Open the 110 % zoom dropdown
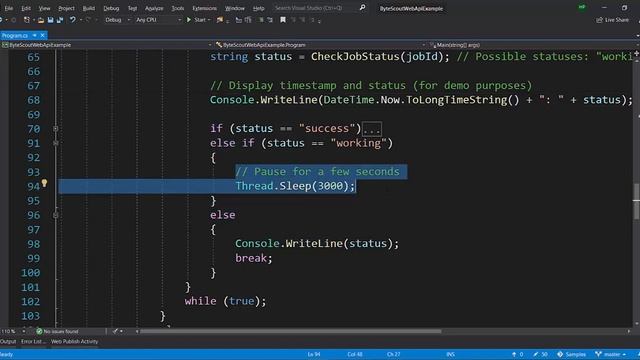Screen dimensions: 640x360 (x=13, y=331)
